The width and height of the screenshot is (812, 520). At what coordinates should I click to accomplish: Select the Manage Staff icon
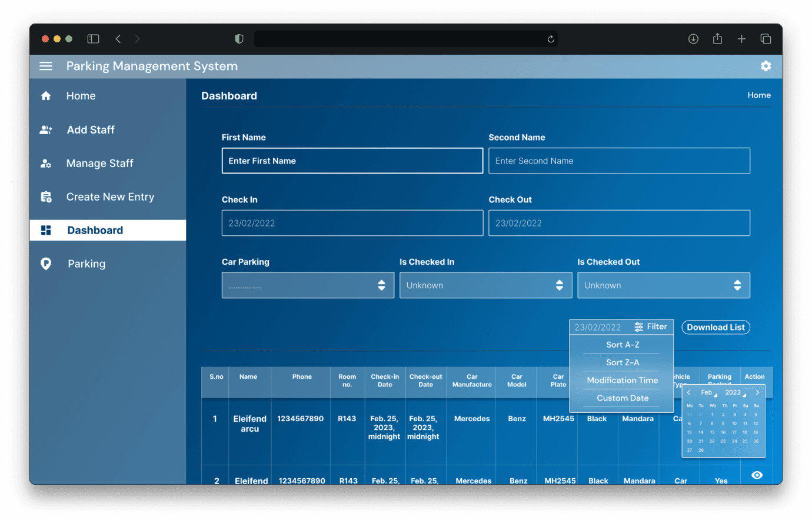pyautogui.click(x=46, y=163)
